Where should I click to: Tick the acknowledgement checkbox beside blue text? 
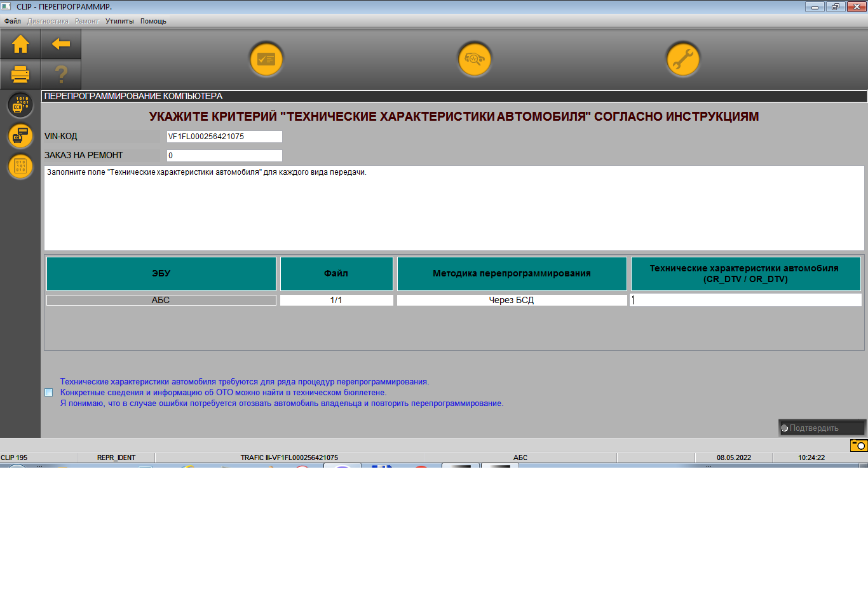(x=49, y=393)
